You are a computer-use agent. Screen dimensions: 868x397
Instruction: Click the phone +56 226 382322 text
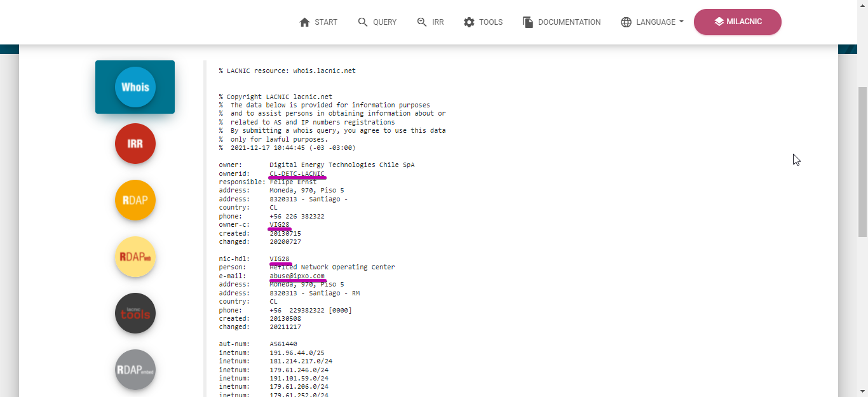(x=297, y=217)
